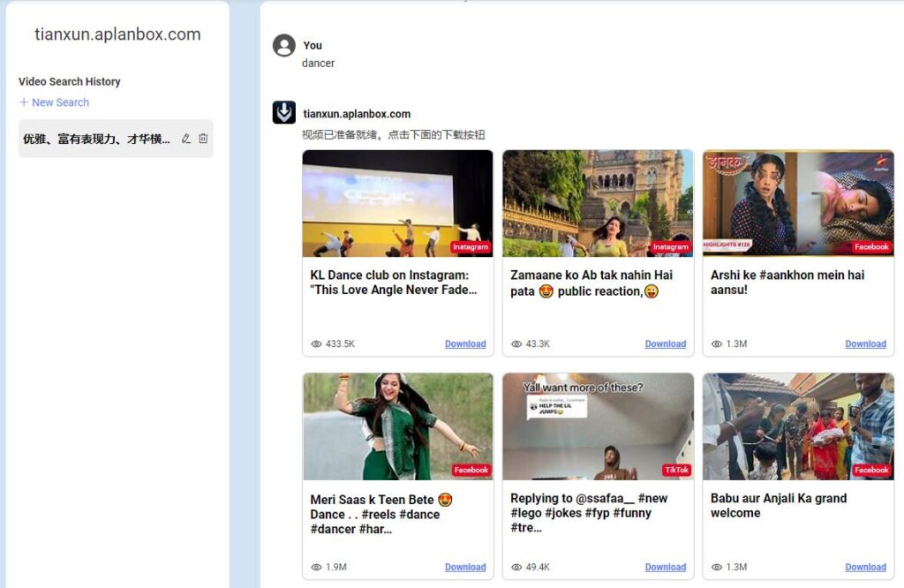Open the KL Dance club stage thumbnail
The height and width of the screenshot is (588, 904).
(x=398, y=203)
